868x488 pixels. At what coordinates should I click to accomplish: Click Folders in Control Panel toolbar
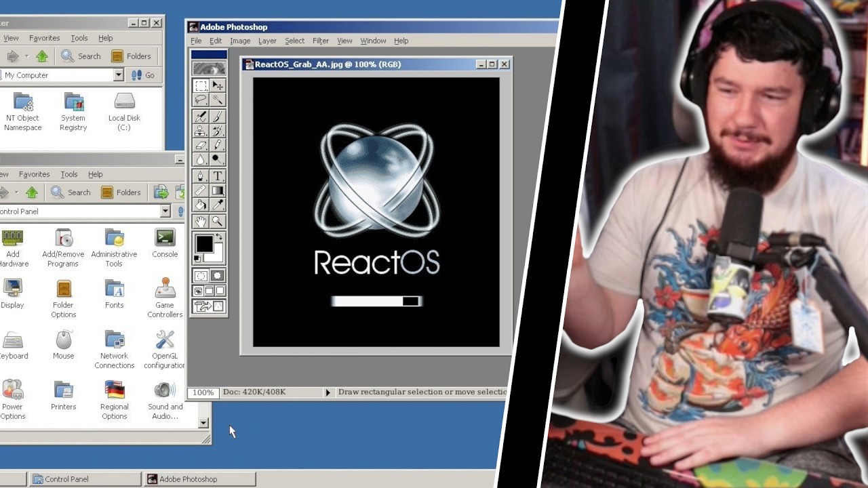coord(121,192)
